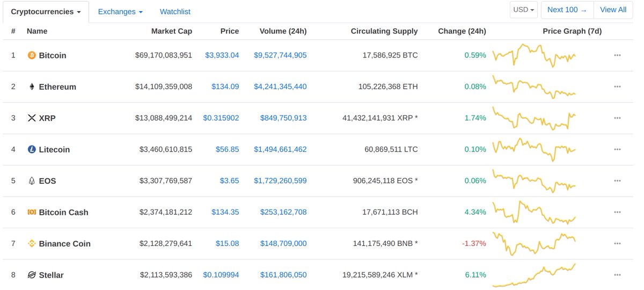Click Litecoin volume $1,494,661,462

tap(281, 149)
